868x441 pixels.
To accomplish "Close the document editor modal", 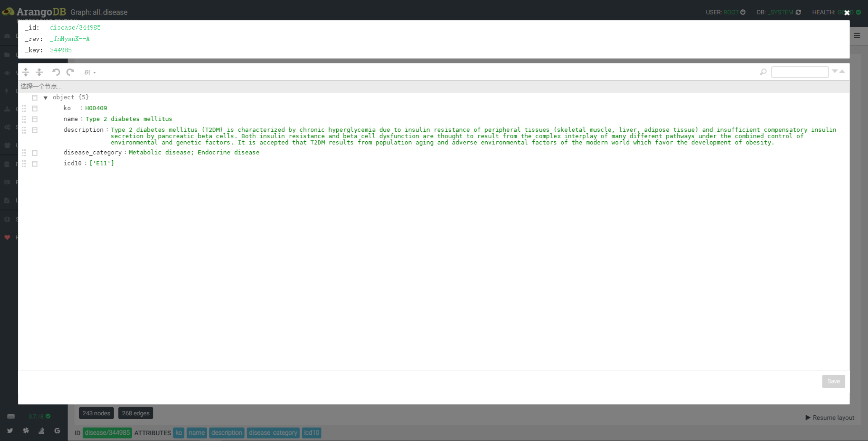I will (x=847, y=13).
